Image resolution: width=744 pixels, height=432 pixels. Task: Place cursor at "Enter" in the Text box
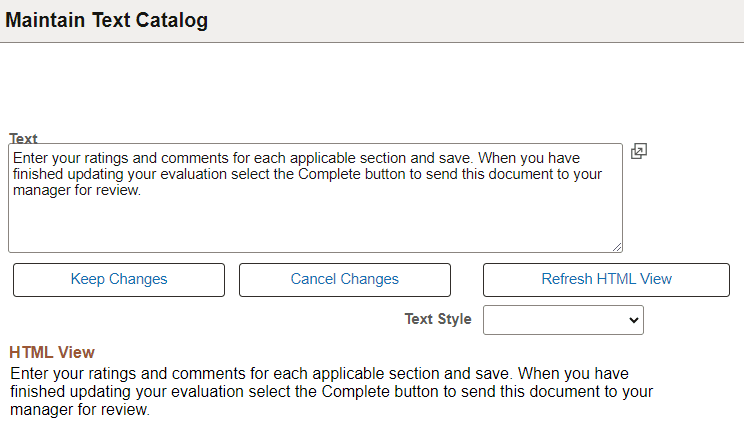tap(31, 158)
